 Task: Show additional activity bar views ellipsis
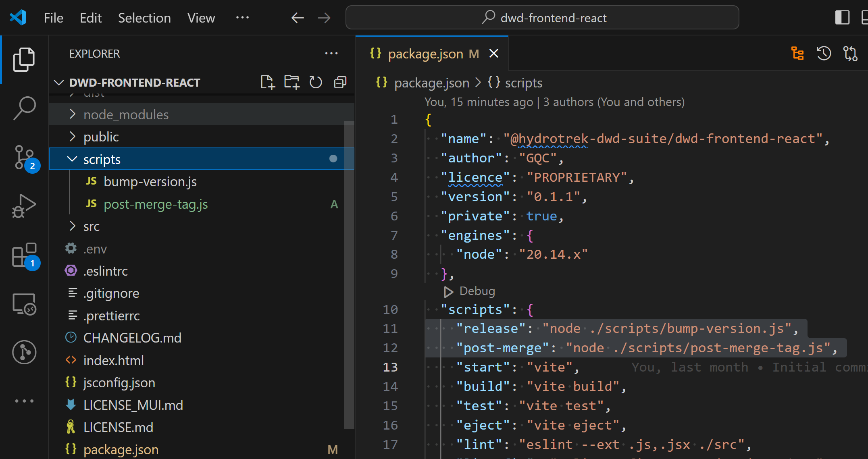click(24, 401)
